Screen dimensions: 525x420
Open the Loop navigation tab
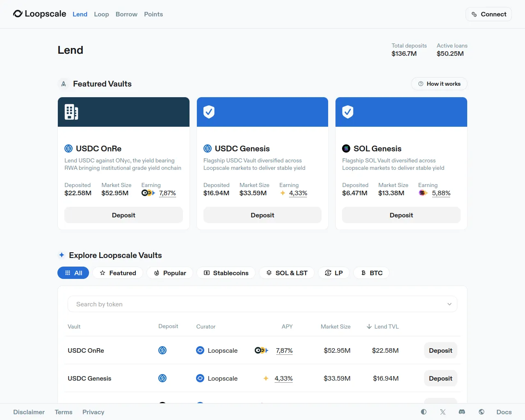coord(101,14)
